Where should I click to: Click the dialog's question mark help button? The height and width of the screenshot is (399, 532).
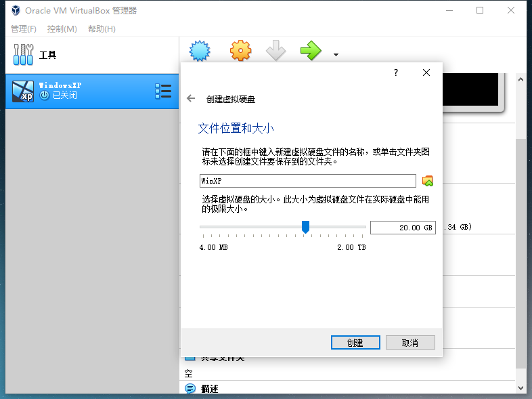(395, 72)
